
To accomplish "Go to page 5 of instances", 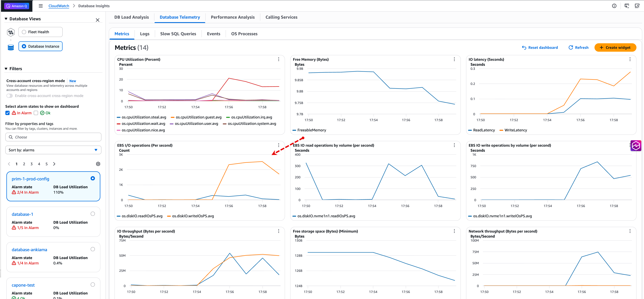I will click(46, 164).
